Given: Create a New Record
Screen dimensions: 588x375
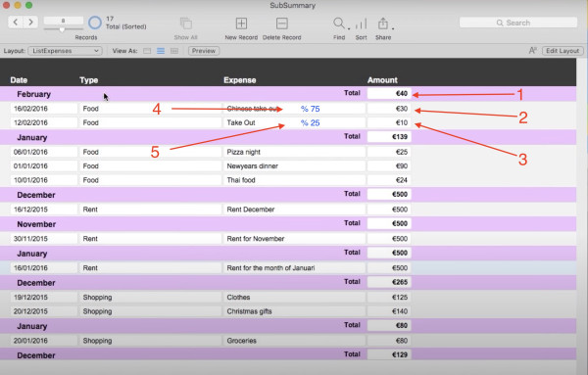Looking at the screenshot, I should point(241,23).
